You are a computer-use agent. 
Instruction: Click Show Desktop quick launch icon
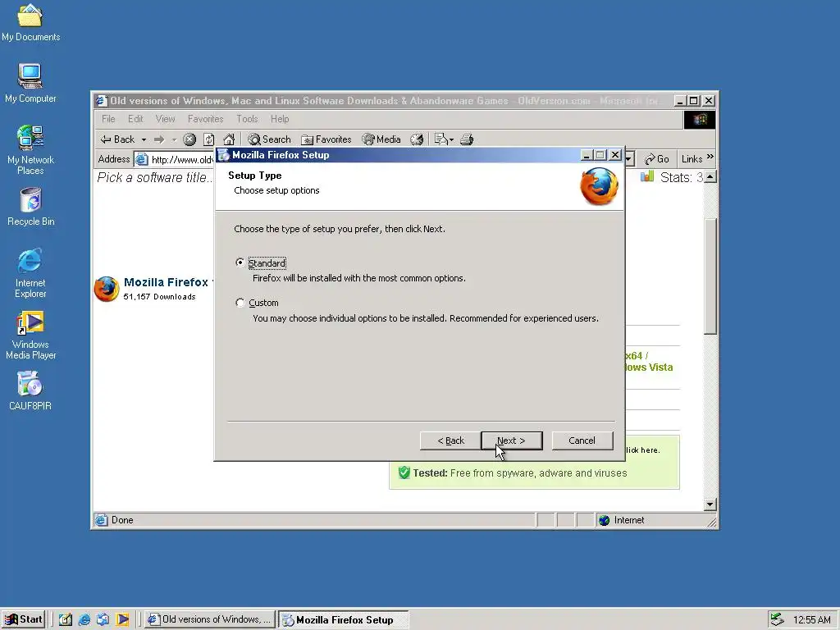[x=66, y=620]
